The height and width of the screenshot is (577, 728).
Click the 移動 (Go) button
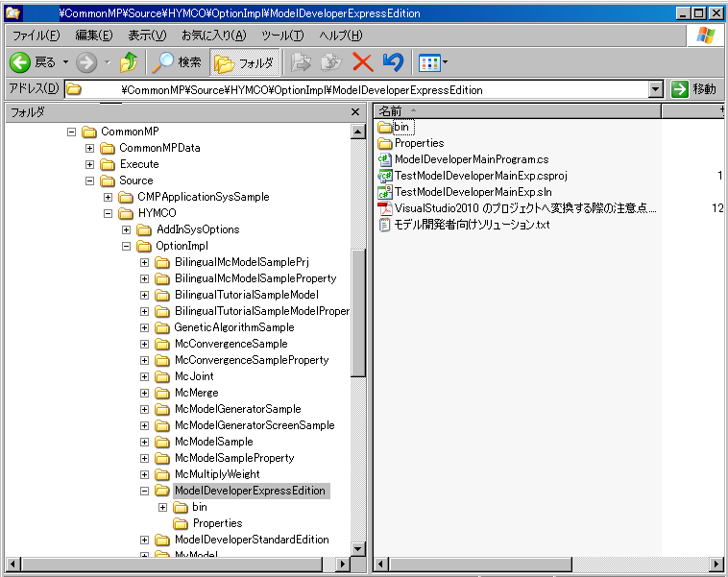[694, 89]
